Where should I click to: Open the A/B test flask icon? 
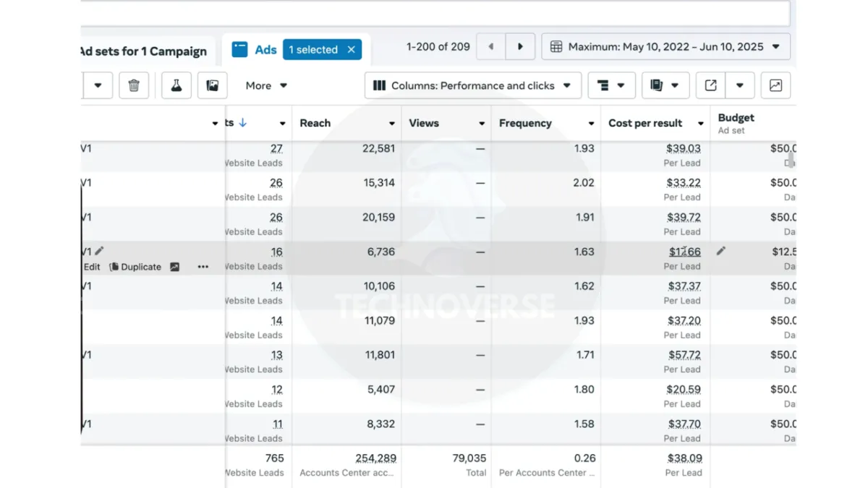coord(176,85)
